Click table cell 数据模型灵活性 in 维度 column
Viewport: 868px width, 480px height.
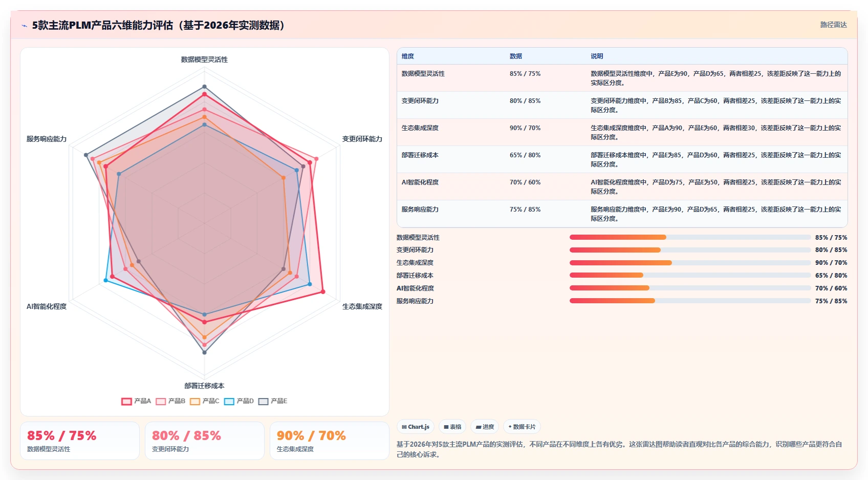(423, 74)
